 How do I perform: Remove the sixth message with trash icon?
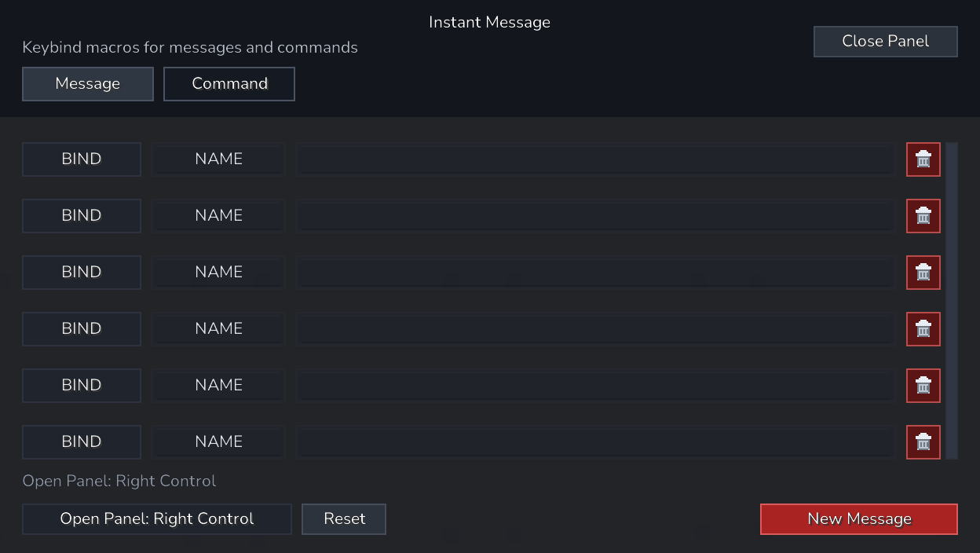[x=923, y=442]
